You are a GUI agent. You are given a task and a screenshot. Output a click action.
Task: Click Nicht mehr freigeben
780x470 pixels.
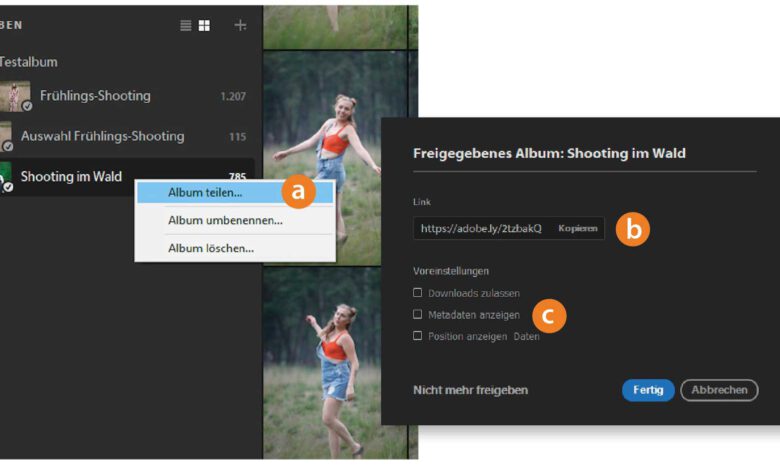pos(470,390)
